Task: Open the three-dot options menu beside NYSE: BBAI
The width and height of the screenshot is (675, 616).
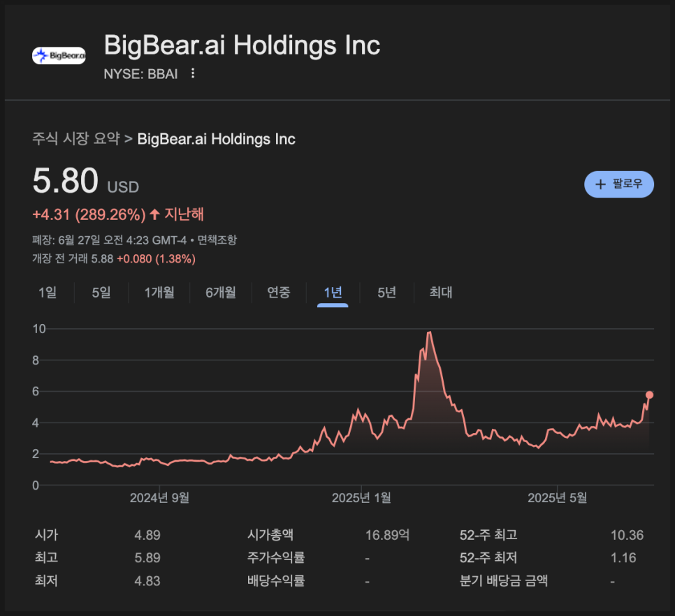Action: (193, 73)
